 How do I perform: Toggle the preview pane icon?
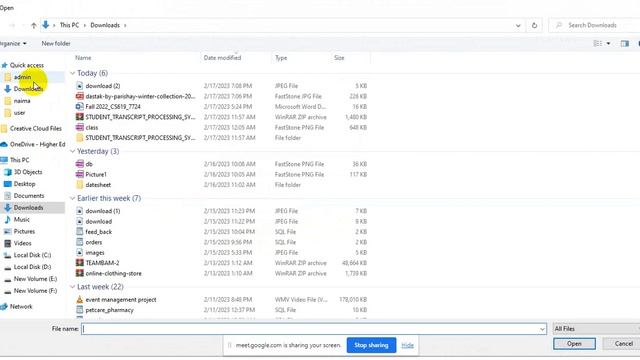coord(624,43)
